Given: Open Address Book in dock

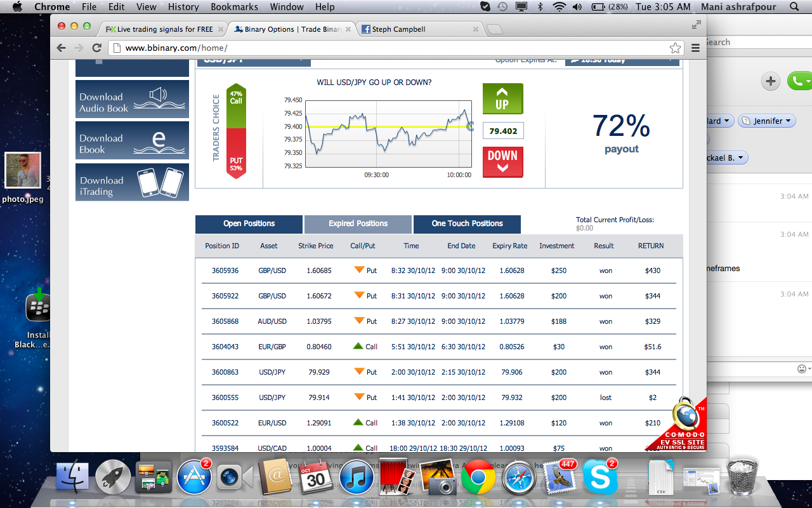Looking at the screenshot, I should tap(275, 478).
